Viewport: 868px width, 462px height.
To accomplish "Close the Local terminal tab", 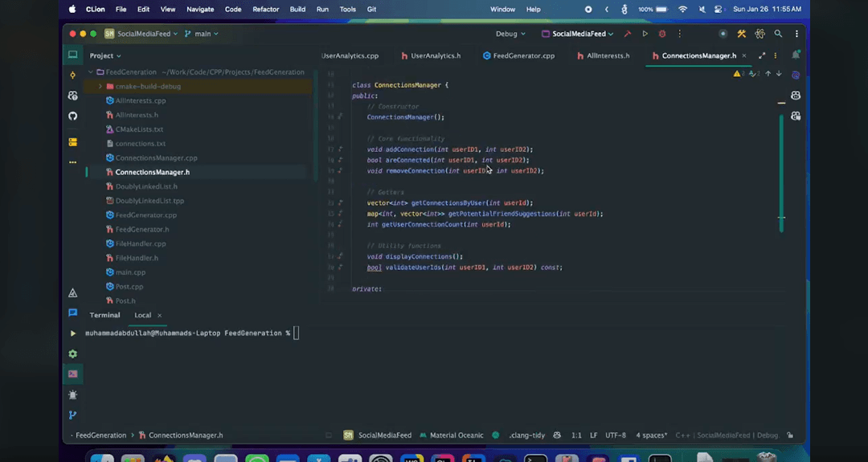I will (159, 316).
